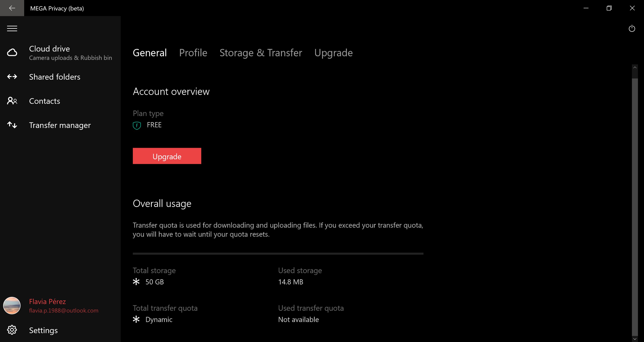Open Flavia Pérez account name link
644x342 pixels.
[47, 302]
